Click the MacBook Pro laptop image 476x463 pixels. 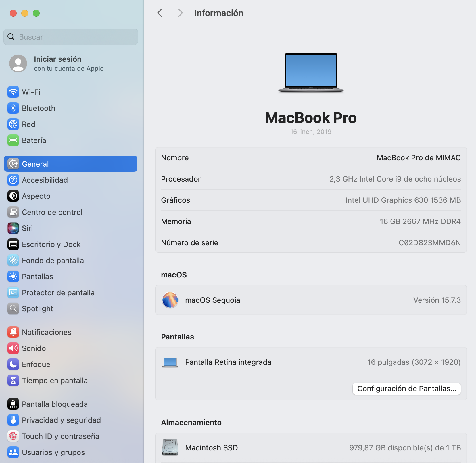311,73
